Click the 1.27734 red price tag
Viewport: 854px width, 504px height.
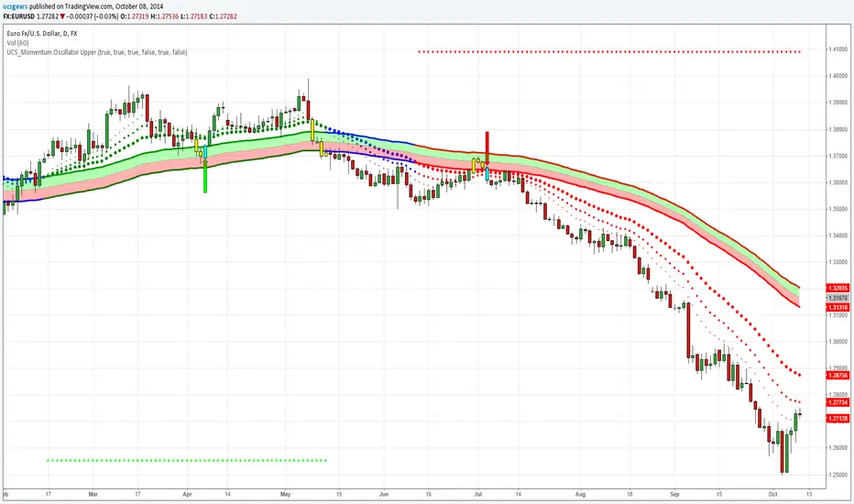pyautogui.click(x=838, y=402)
